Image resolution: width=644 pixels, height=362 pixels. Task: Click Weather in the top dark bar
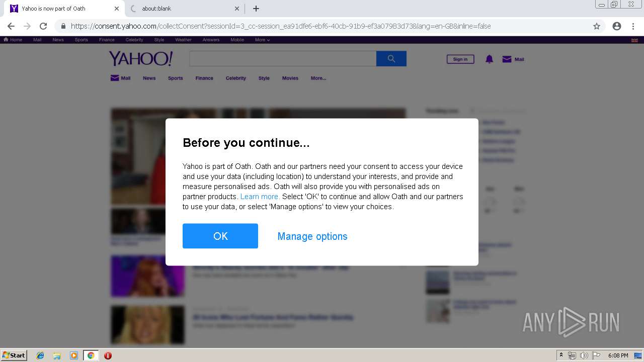click(x=183, y=40)
